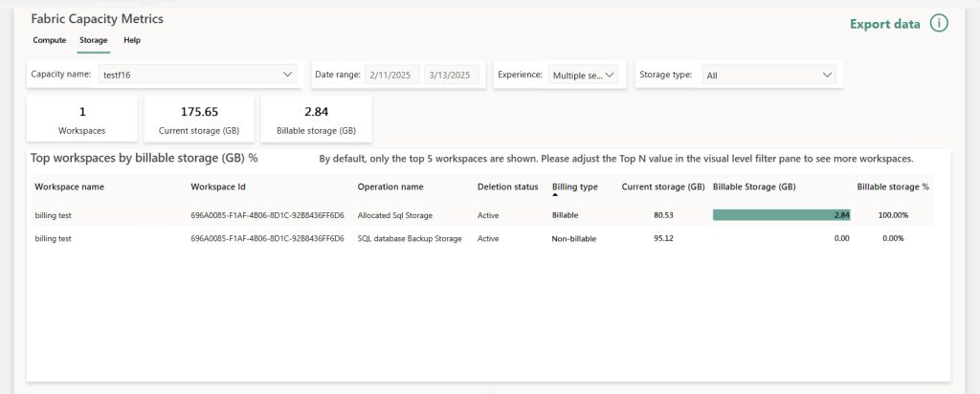
Task: Click the start date field 2/11/2025
Action: coord(392,75)
